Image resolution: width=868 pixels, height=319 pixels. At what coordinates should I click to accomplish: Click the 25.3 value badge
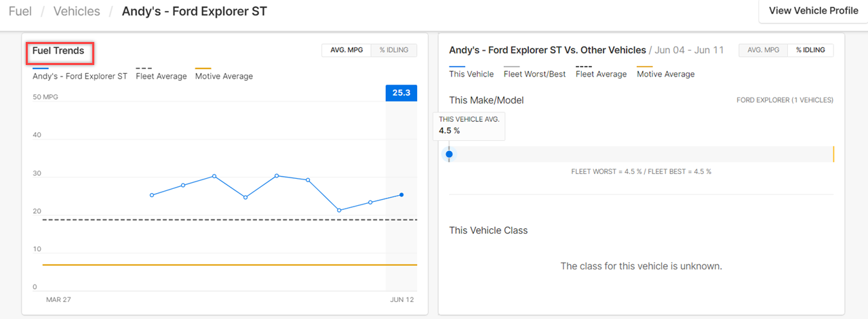pyautogui.click(x=401, y=93)
